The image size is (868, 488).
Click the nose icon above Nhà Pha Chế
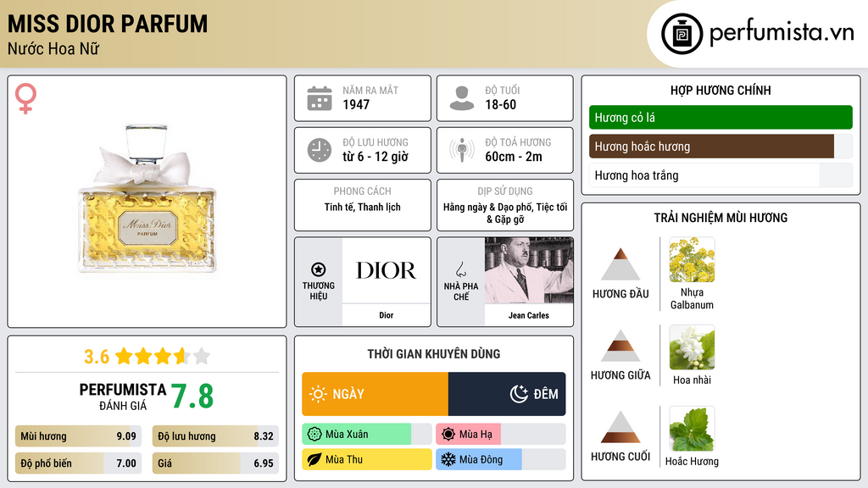460,269
